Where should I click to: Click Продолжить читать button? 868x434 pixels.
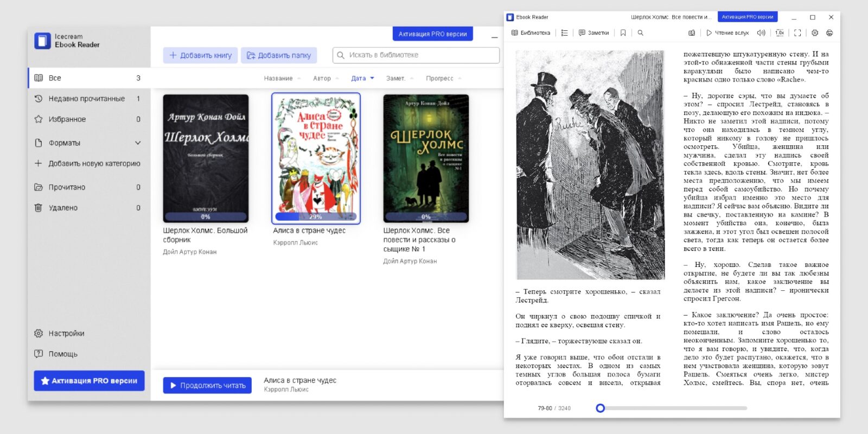[207, 385]
